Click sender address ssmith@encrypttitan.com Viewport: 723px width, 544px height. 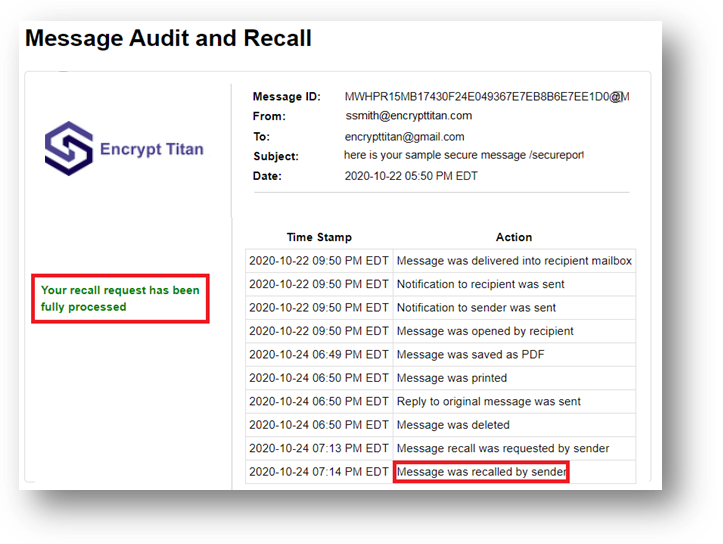click(x=409, y=116)
